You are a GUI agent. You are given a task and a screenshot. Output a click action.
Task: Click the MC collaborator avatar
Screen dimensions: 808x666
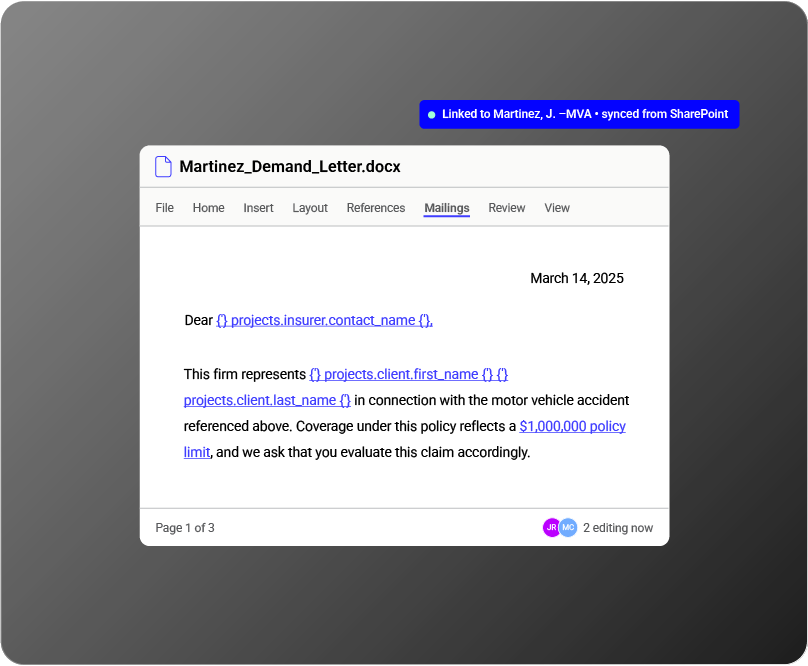pyautogui.click(x=568, y=527)
